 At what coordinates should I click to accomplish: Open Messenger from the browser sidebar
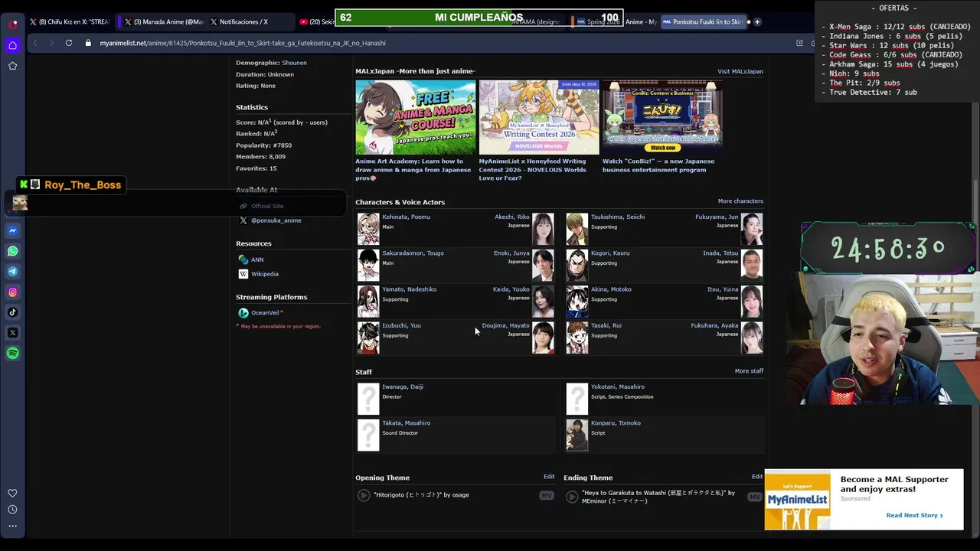coord(13,230)
